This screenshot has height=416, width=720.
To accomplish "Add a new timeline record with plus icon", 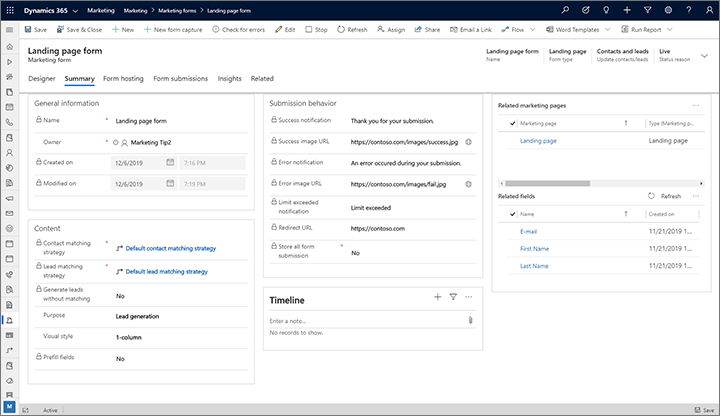I will click(x=437, y=297).
